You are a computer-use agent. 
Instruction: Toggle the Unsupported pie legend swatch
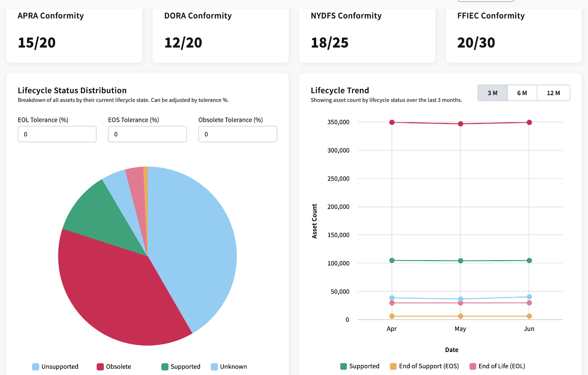click(36, 367)
